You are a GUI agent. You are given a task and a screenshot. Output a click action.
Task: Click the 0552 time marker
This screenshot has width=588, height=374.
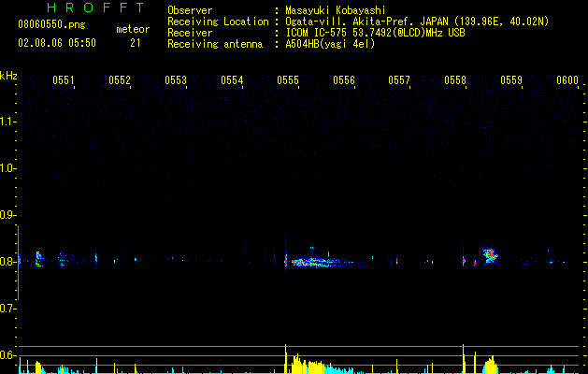120,80
